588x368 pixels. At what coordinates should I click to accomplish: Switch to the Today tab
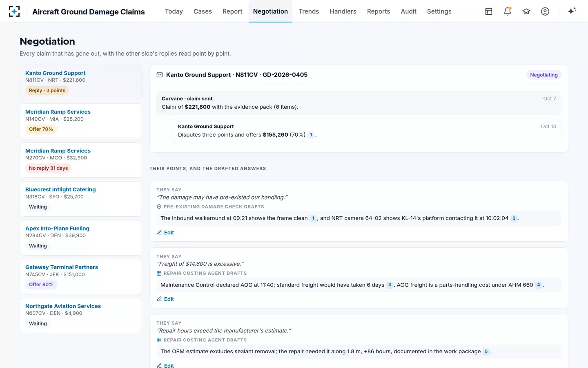[174, 11]
